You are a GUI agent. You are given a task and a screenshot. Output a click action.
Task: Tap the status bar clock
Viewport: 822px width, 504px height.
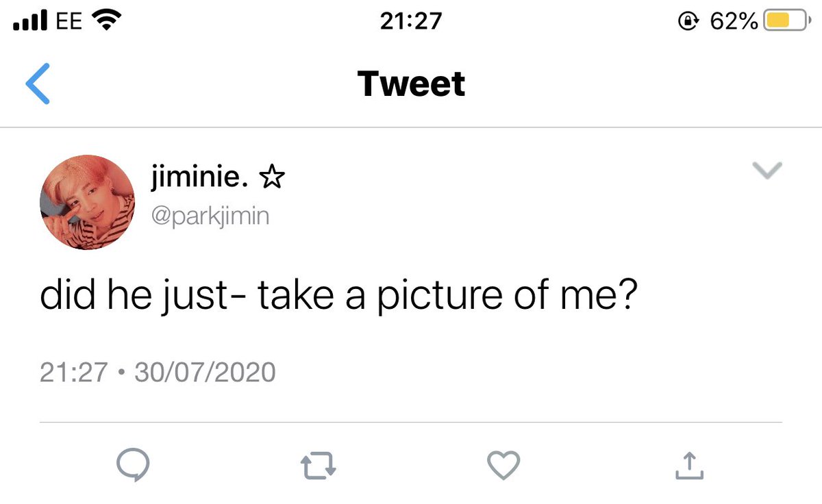(411, 22)
